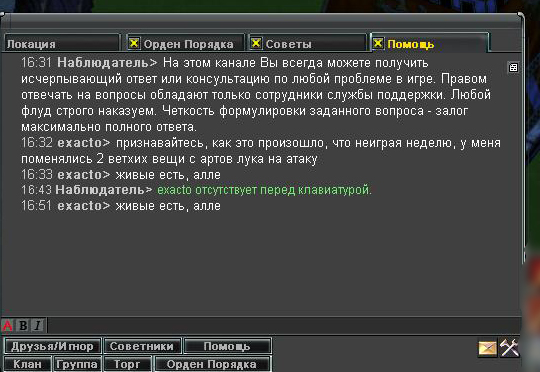Choose text color with red A icon
The width and height of the screenshot is (540, 372).
click(8, 325)
